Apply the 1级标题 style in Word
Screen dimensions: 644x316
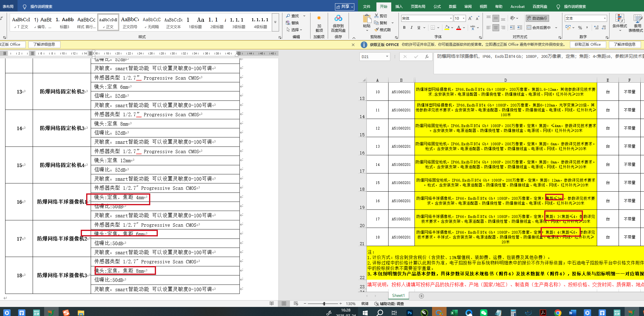195,22
